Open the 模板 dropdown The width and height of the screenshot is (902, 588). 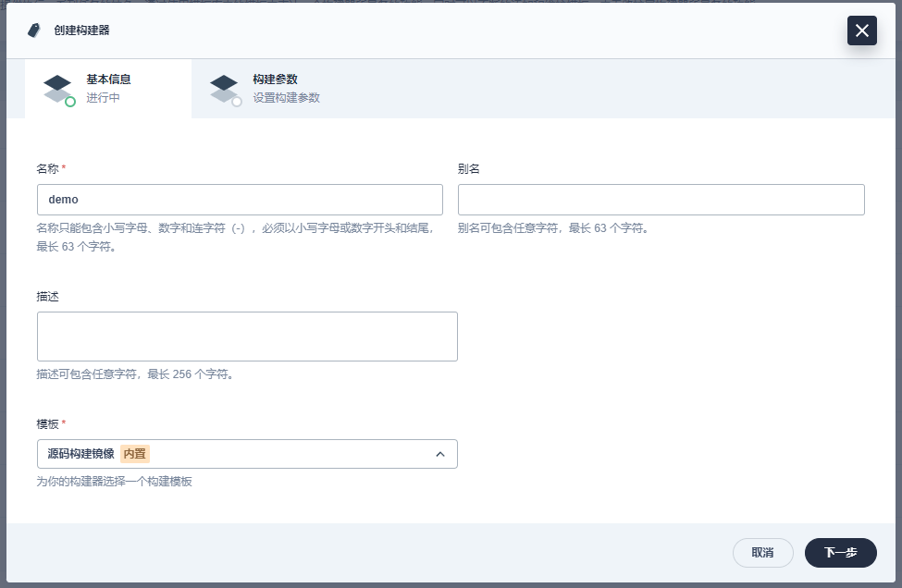point(247,454)
